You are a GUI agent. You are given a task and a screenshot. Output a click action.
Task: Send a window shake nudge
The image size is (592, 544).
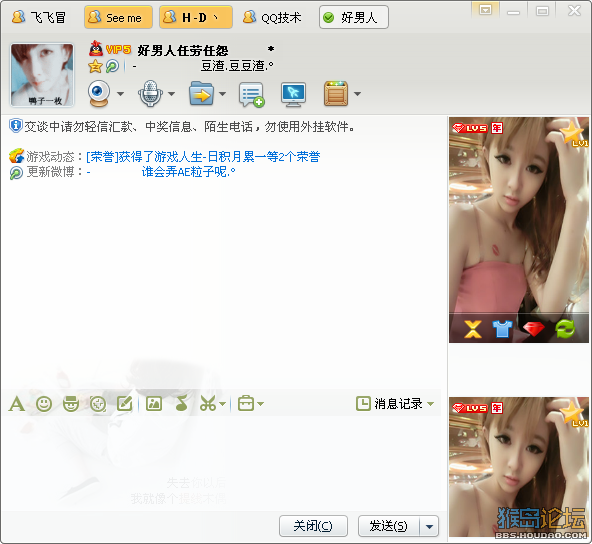click(98, 404)
